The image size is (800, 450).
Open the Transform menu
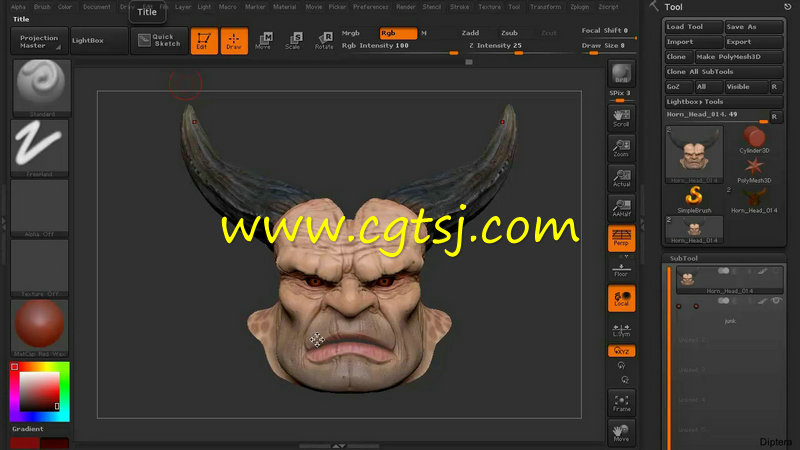[x=545, y=7]
